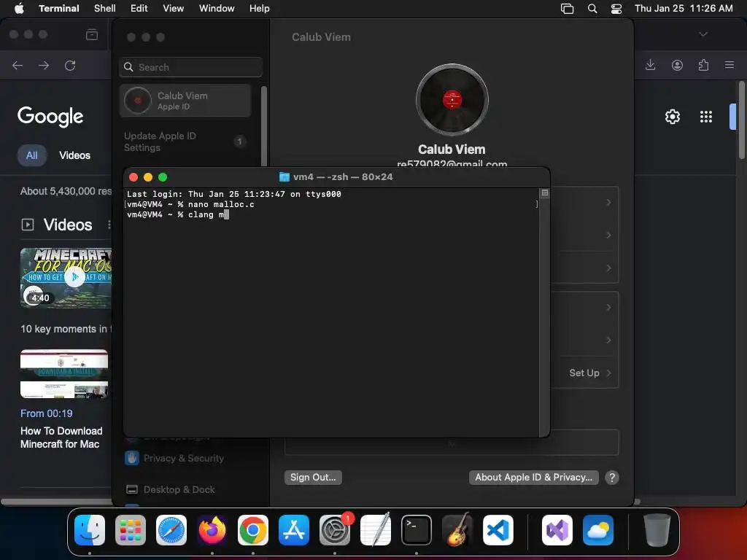Open System Settings dock icon

coord(334,530)
